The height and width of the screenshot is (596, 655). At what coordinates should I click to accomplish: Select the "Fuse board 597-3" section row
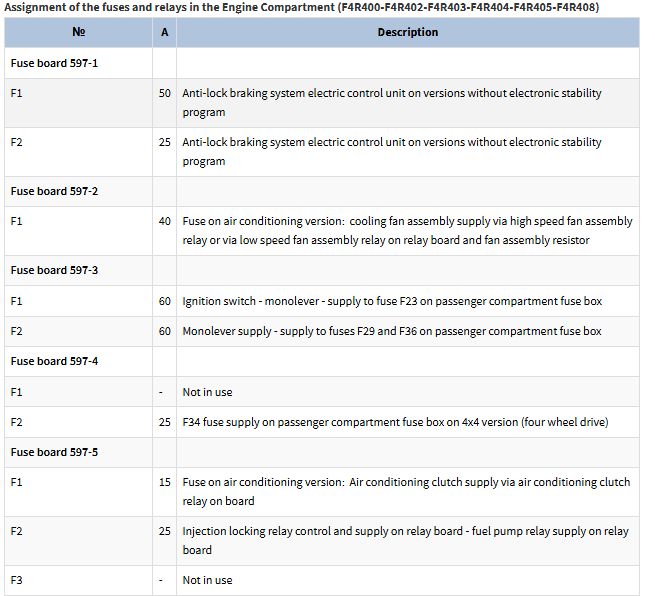54,270
